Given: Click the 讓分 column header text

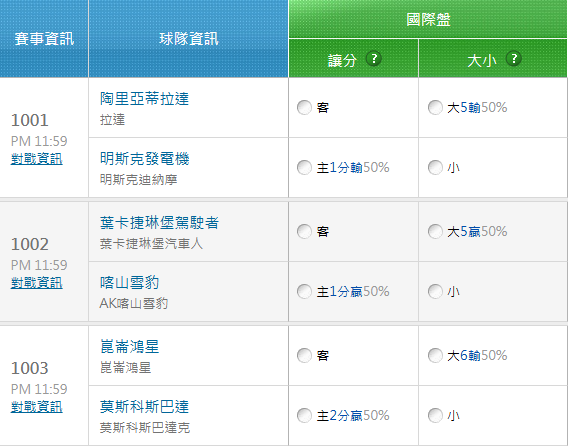Looking at the screenshot, I should (x=342, y=60).
